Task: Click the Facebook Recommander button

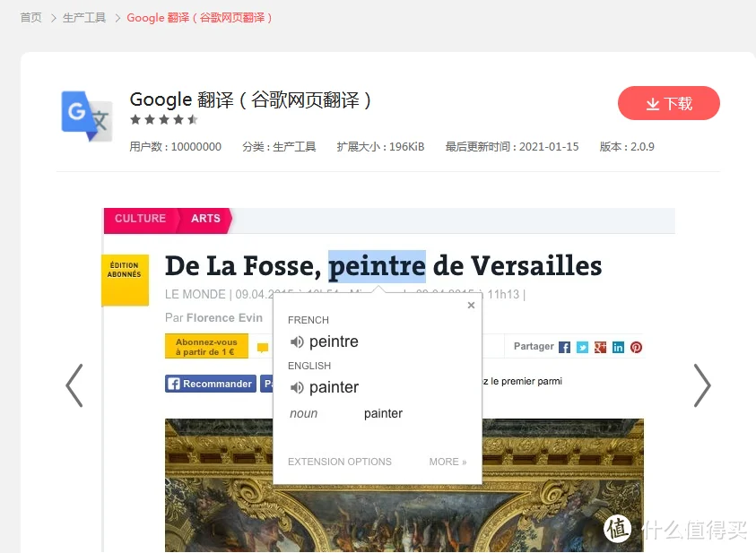Action: click(211, 384)
